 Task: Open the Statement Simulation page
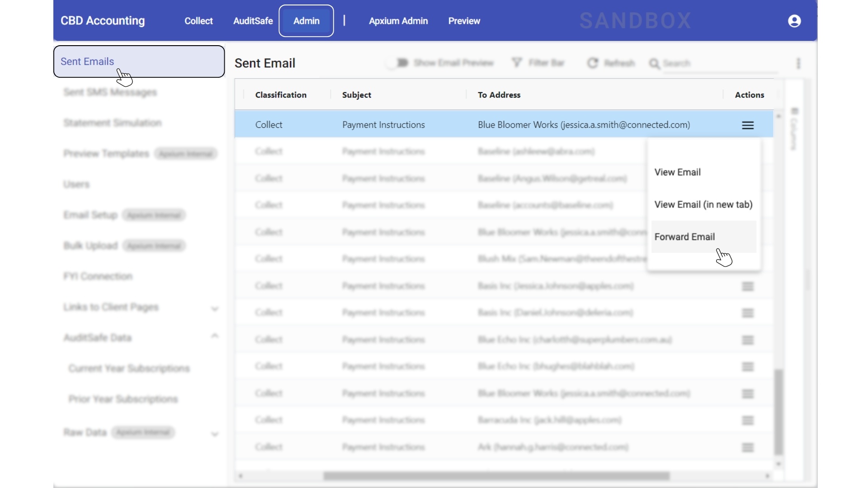tap(113, 122)
